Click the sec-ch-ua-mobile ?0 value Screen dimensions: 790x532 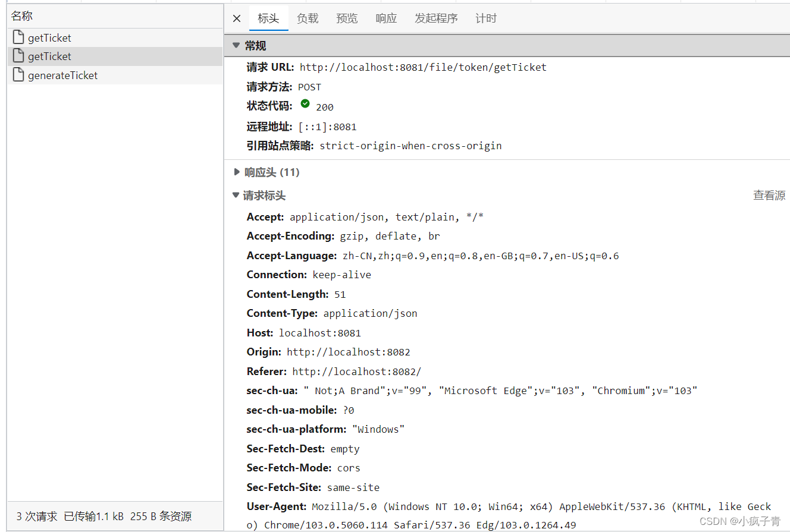pos(349,410)
